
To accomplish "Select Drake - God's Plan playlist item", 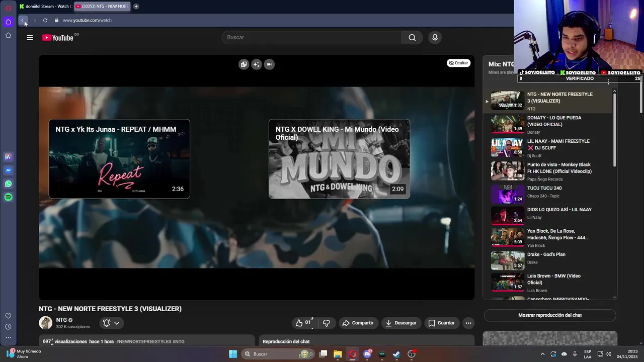I will pyautogui.click(x=548, y=260).
